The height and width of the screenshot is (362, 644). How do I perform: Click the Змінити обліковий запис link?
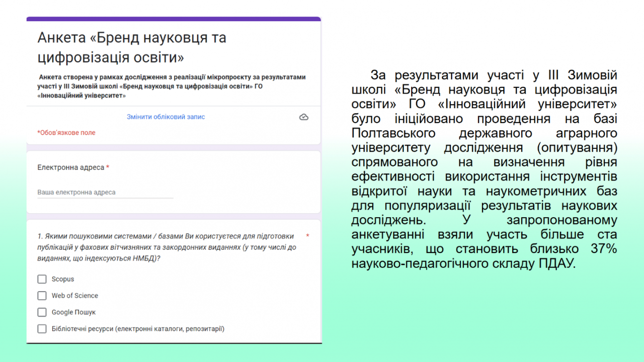click(x=166, y=117)
